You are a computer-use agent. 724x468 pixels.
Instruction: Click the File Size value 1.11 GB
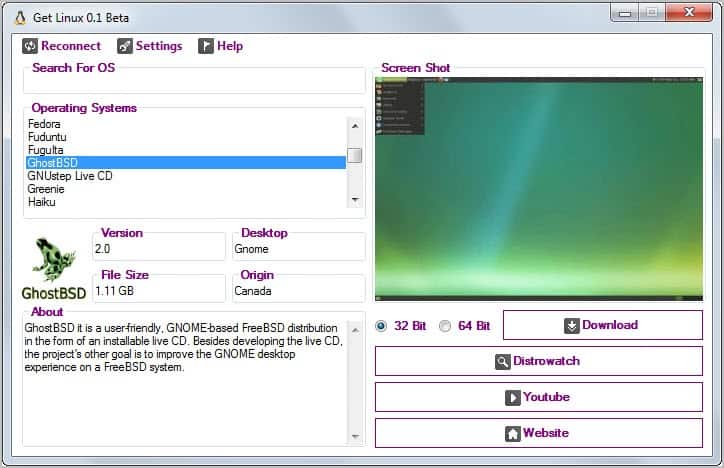(115, 291)
